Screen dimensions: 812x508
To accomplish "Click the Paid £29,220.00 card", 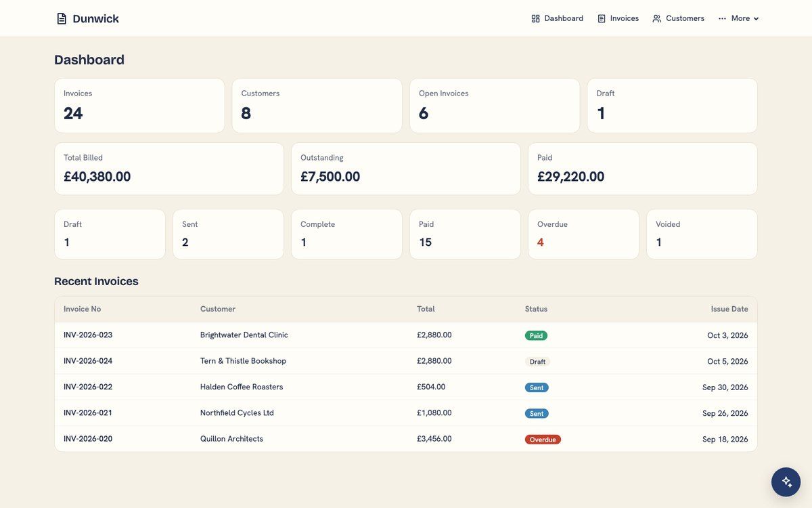I will tap(643, 169).
